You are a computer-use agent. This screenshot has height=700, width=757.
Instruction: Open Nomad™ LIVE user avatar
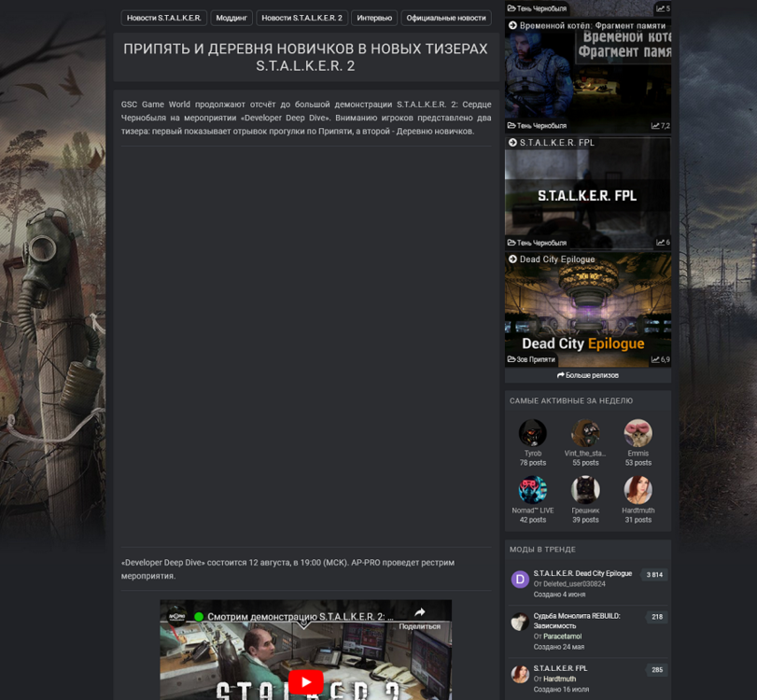point(532,489)
